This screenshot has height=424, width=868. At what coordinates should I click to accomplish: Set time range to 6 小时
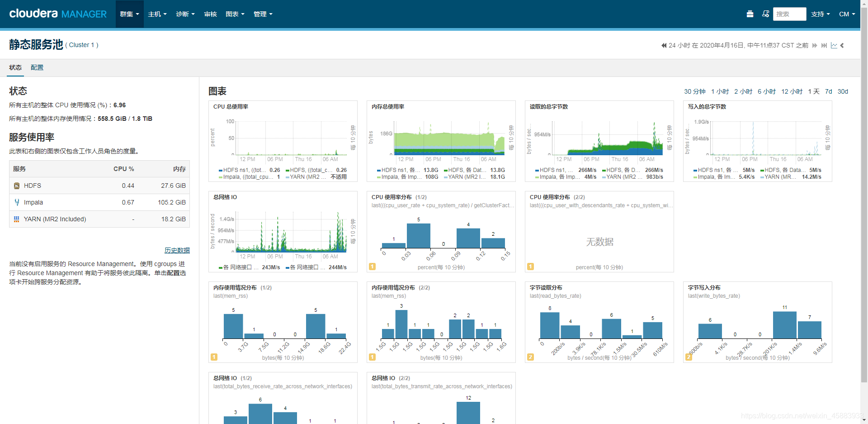click(767, 91)
